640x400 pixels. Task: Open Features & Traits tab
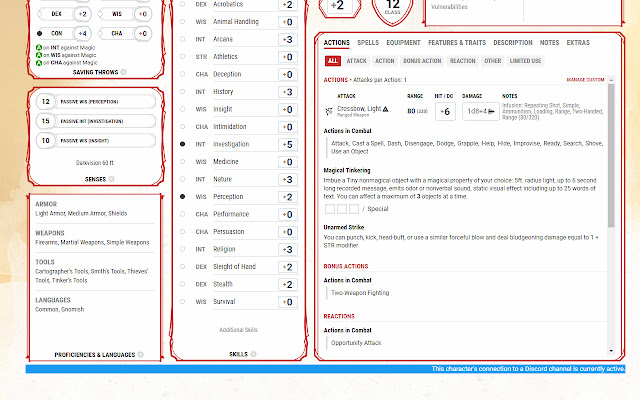point(457,42)
